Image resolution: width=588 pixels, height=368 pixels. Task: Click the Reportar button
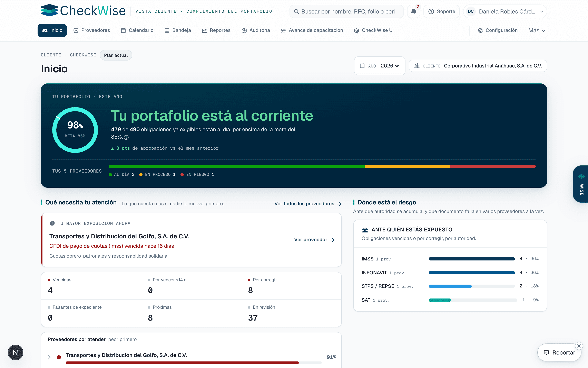click(559, 352)
